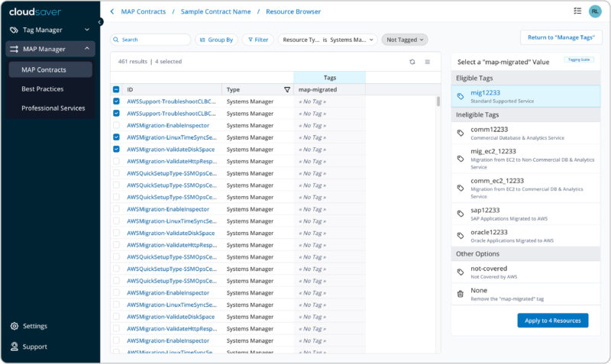Click the filter funnel icon in Type column
The image size is (611, 364).
(x=287, y=89)
